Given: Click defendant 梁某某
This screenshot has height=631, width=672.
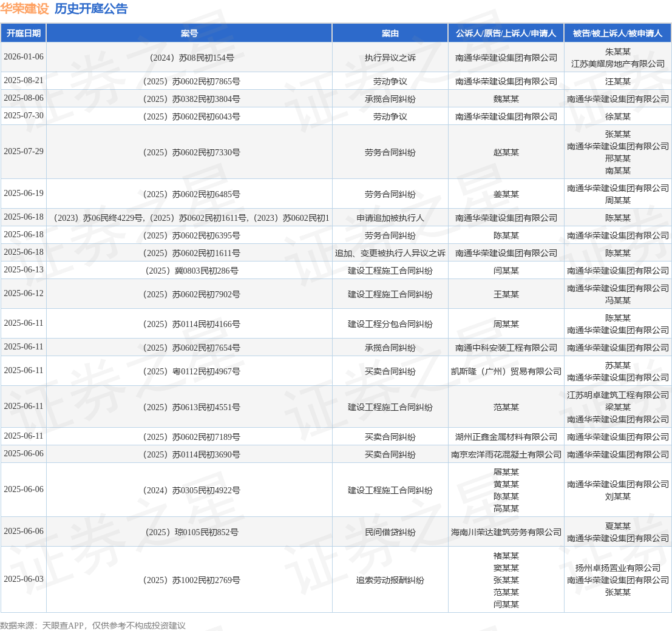Looking at the screenshot, I should (617, 407).
